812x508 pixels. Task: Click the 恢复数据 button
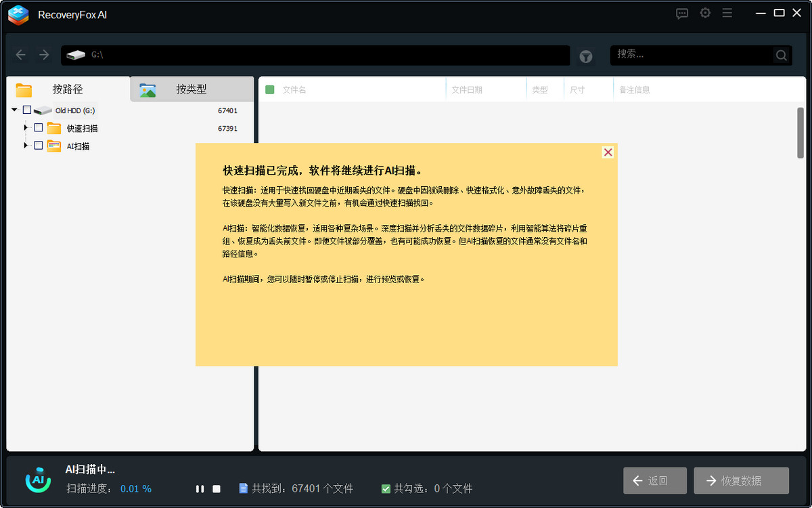click(x=741, y=480)
